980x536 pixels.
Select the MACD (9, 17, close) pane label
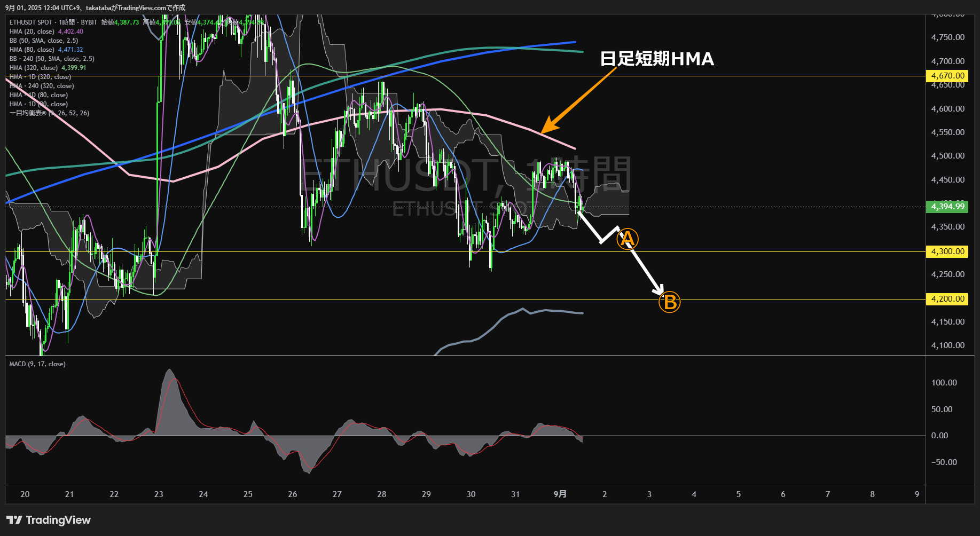pos(37,364)
